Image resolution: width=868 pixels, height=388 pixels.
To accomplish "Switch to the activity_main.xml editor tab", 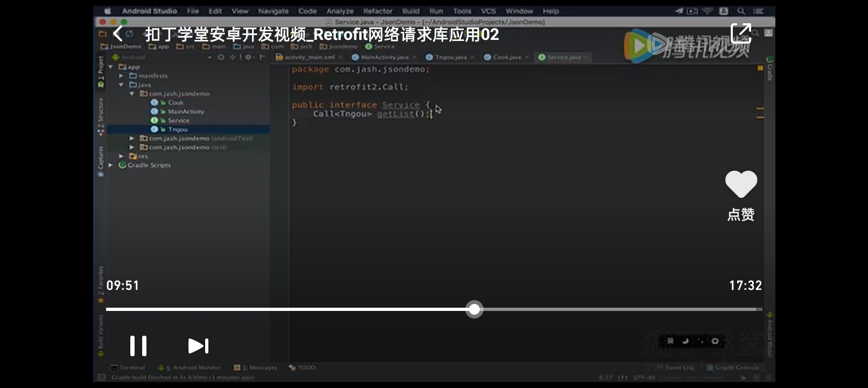I will [310, 57].
